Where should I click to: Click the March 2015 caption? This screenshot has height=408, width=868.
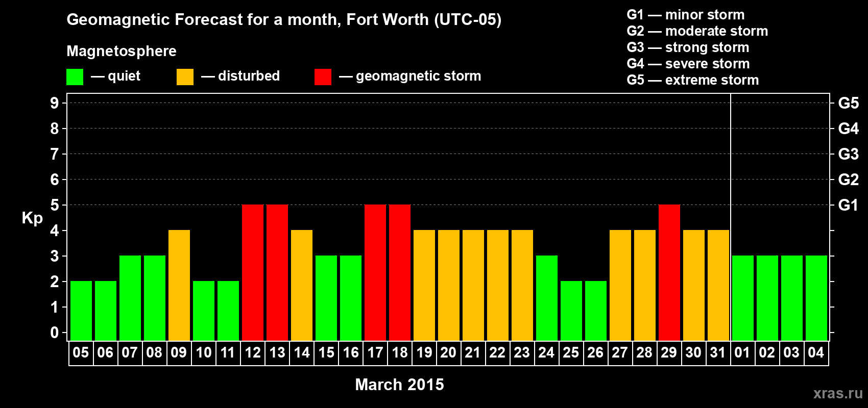[400, 385]
